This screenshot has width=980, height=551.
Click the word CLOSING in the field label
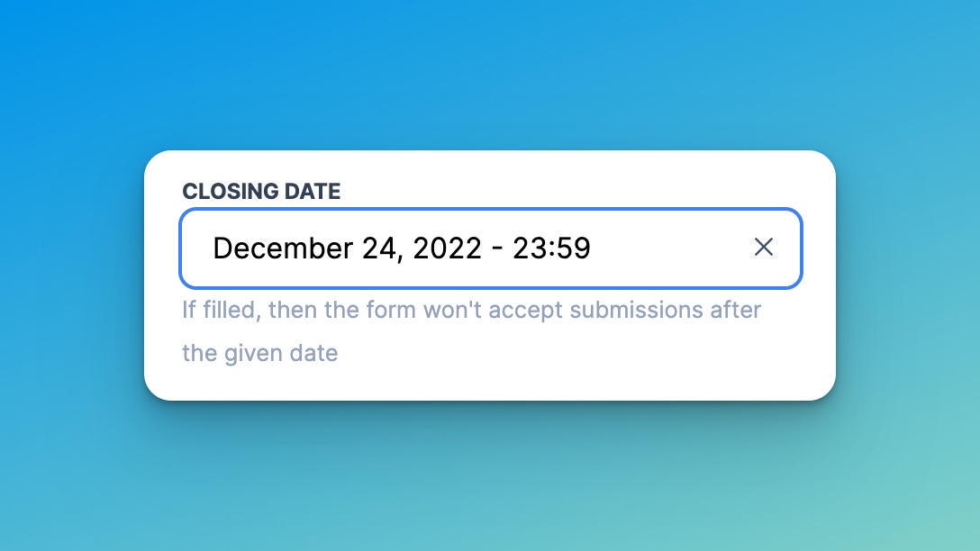point(230,191)
